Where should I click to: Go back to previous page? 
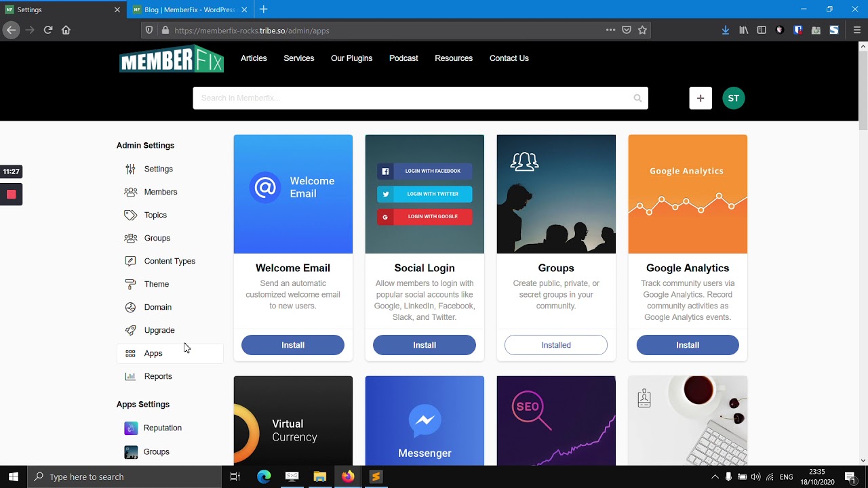pyautogui.click(x=11, y=30)
